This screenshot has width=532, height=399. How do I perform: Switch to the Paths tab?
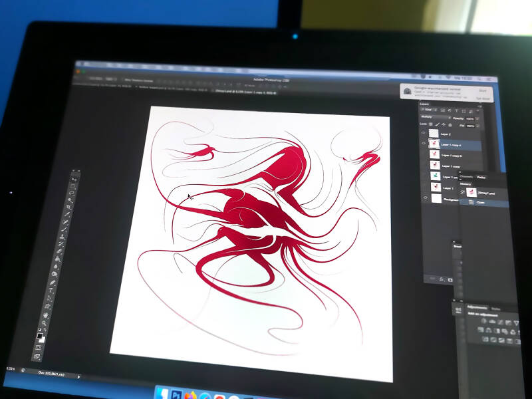(481, 178)
